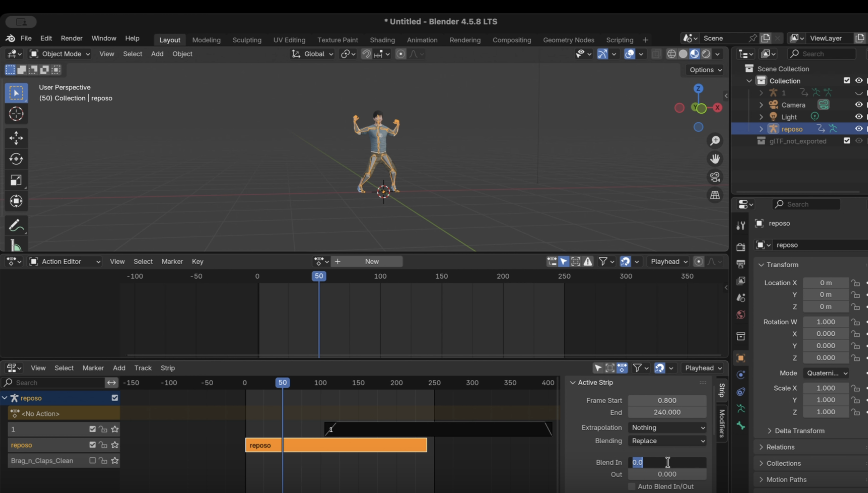The width and height of the screenshot is (868, 493).
Task: Toggle camera view icon in viewport
Action: tap(715, 177)
